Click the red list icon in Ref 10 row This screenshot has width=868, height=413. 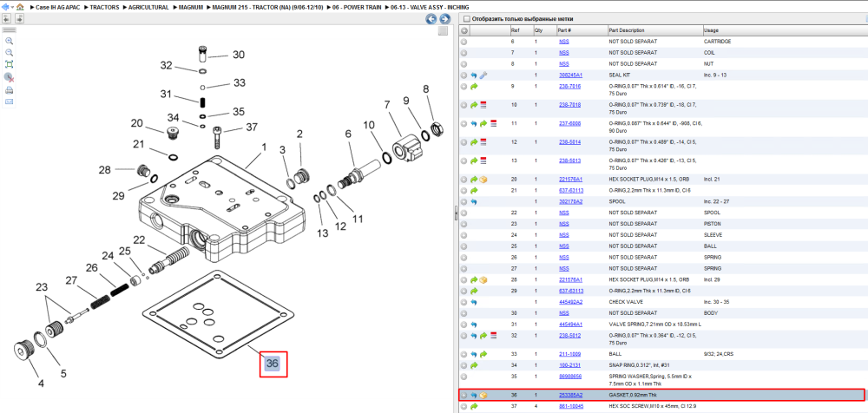tap(483, 105)
